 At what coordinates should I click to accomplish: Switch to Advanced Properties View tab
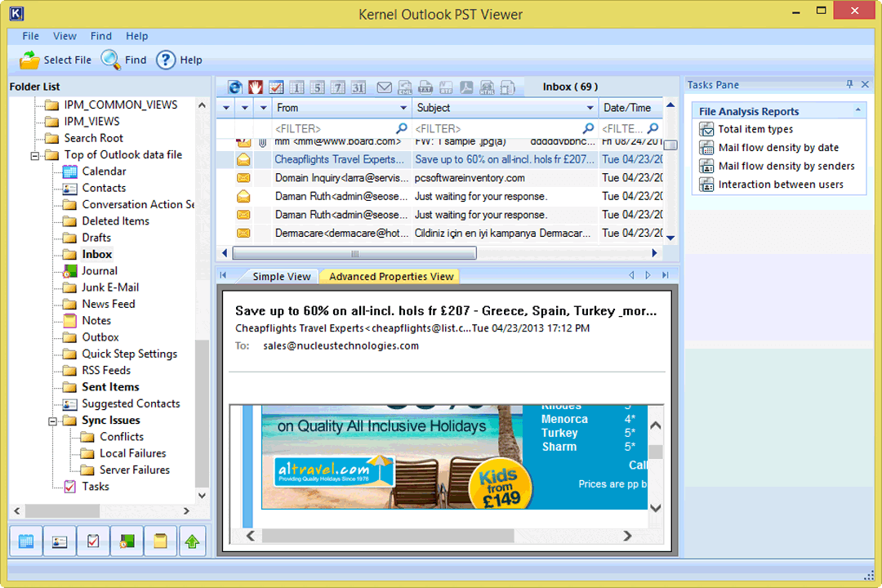tap(391, 276)
